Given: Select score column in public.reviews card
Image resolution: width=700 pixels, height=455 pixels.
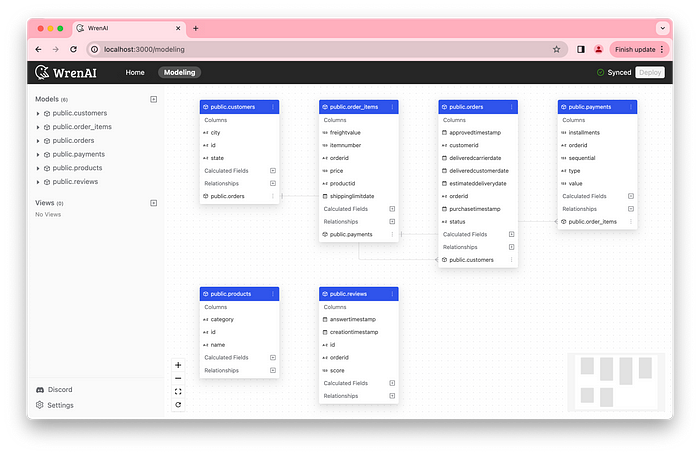Looking at the screenshot, I should (358, 371).
